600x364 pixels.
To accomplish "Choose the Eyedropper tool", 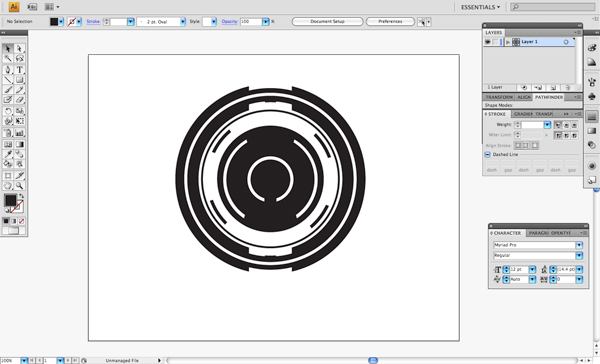I will pyautogui.click(x=8, y=154).
